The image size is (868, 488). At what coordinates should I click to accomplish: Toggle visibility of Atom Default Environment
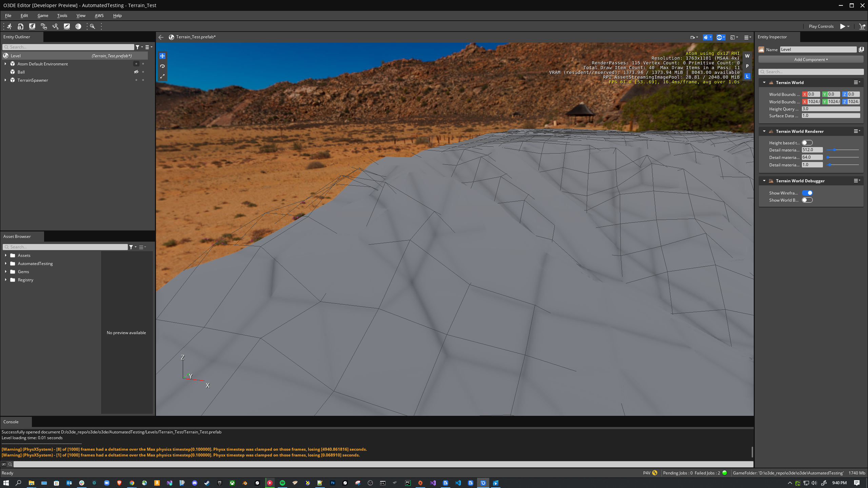[136, 64]
